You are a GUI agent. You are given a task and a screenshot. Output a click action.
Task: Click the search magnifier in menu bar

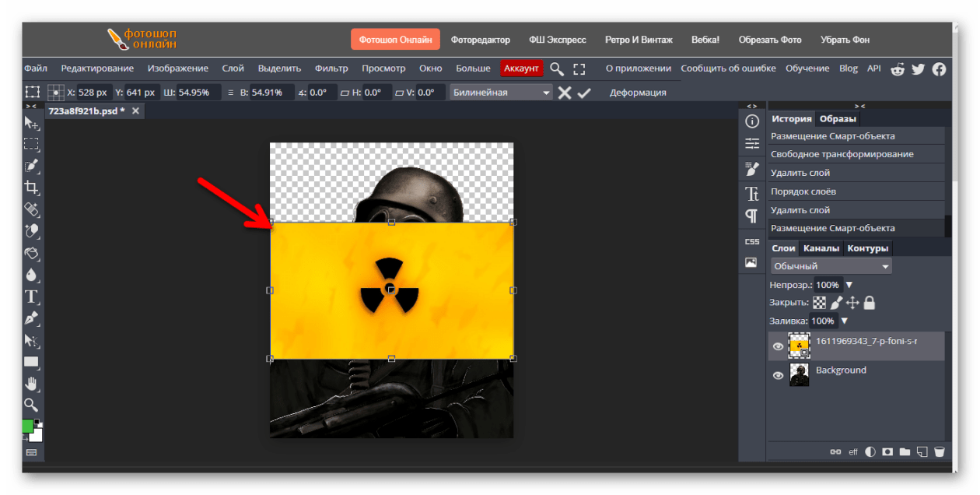click(x=556, y=68)
